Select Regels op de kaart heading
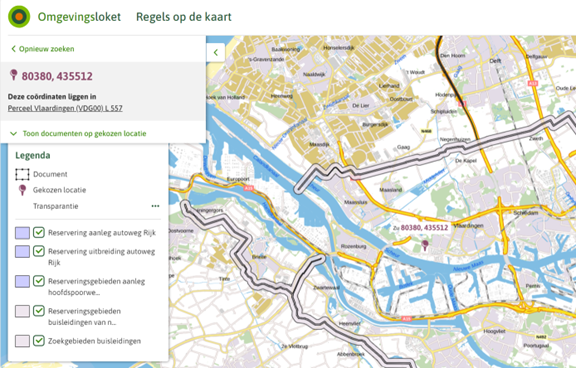The width and height of the screenshot is (576, 368). coord(184,17)
